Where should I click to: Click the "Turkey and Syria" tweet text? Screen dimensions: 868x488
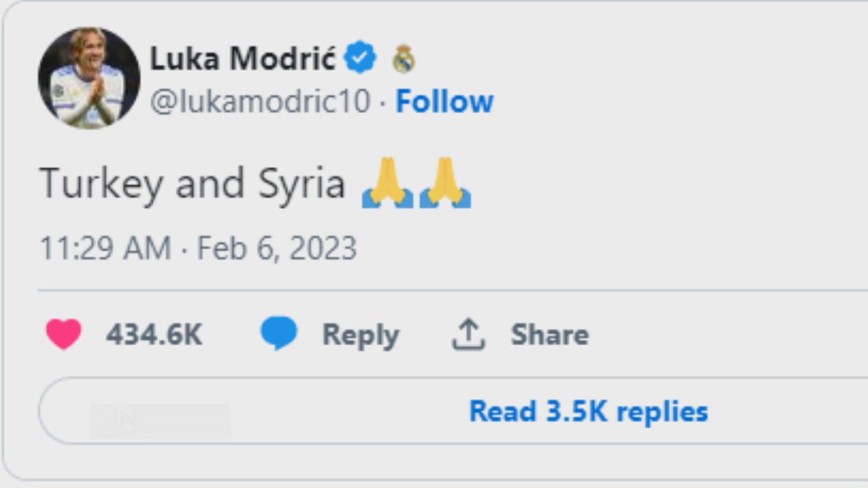click(x=192, y=184)
